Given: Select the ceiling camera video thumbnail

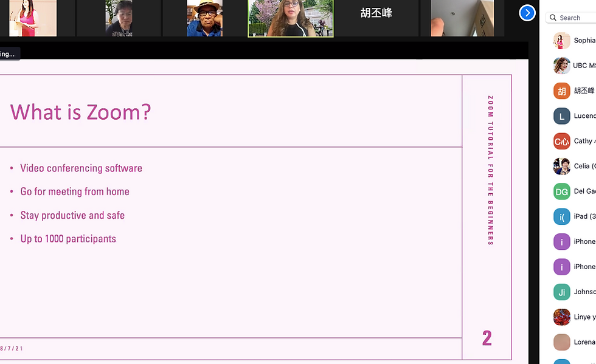Looking at the screenshot, I should (462, 18).
